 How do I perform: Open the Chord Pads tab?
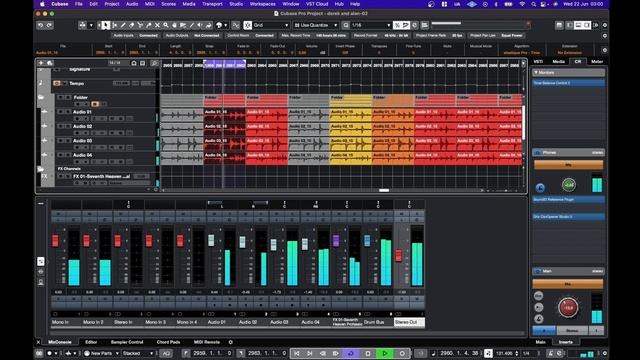168,342
